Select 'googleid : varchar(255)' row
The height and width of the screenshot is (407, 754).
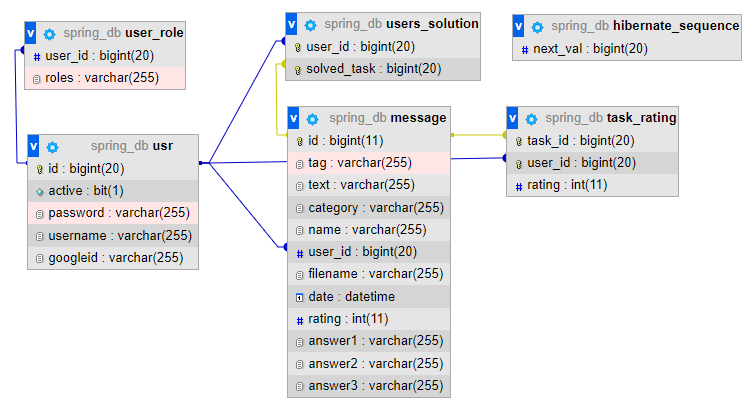[x=113, y=258]
